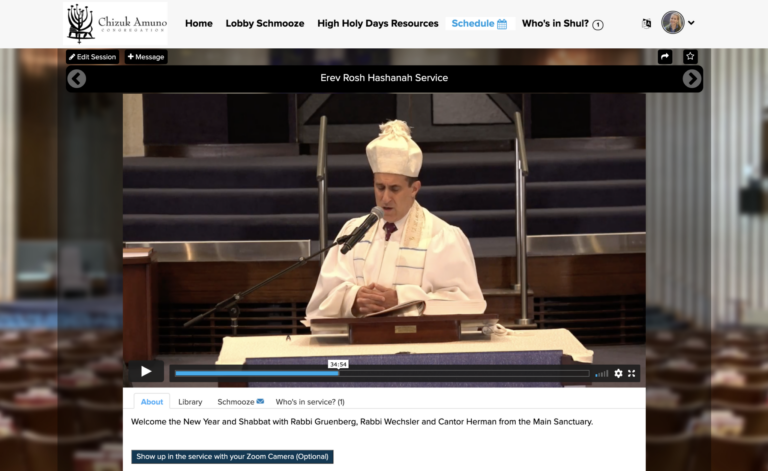
Task: Open Who's in service? tab
Action: (310, 402)
